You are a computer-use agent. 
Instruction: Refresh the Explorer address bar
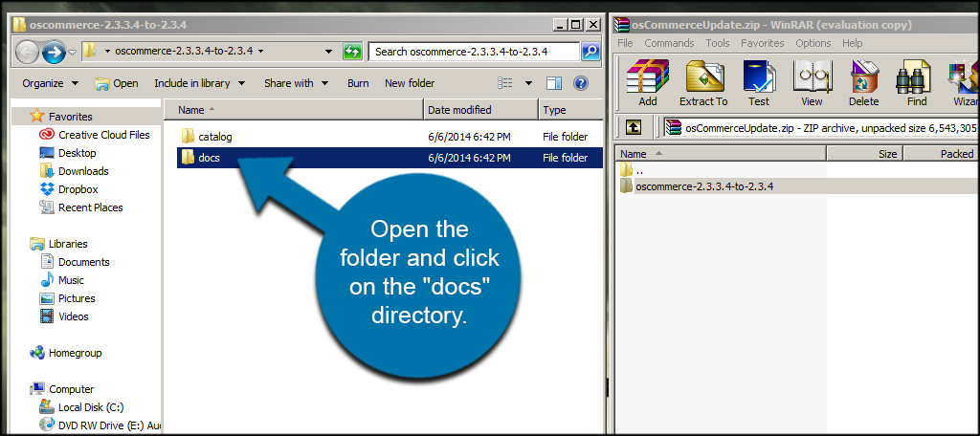click(x=352, y=52)
